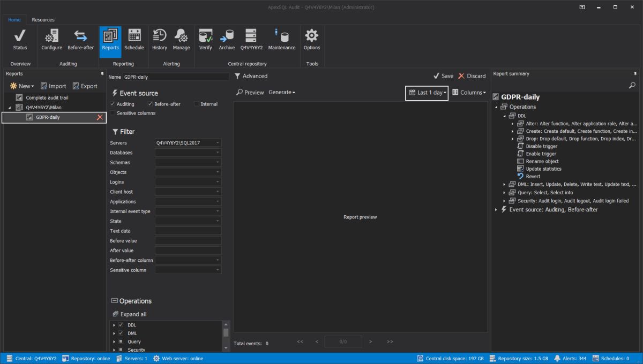The width and height of the screenshot is (643, 364).
Task: Go to the last page of results
Action: click(390, 342)
